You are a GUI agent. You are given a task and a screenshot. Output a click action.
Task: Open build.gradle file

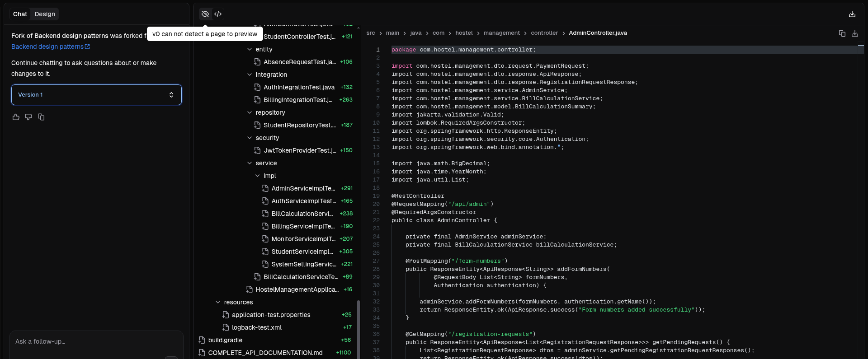(x=225, y=340)
